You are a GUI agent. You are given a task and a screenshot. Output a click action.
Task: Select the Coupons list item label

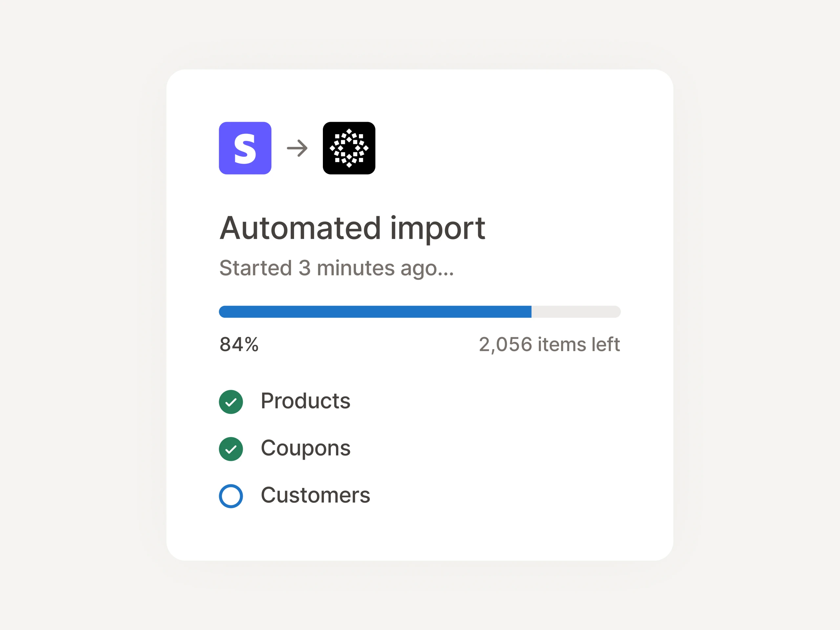[305, 449]
